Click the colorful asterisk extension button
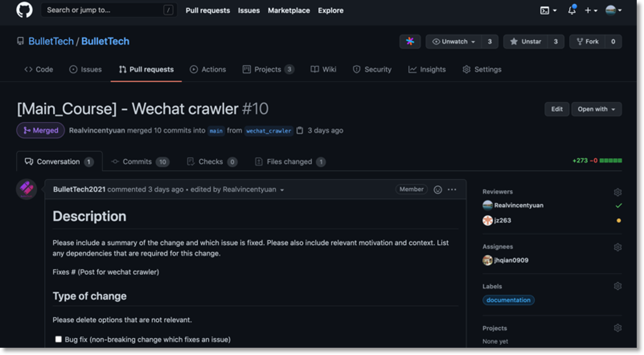The width and height of the screenshot is (644, 355). pos(410,41)
